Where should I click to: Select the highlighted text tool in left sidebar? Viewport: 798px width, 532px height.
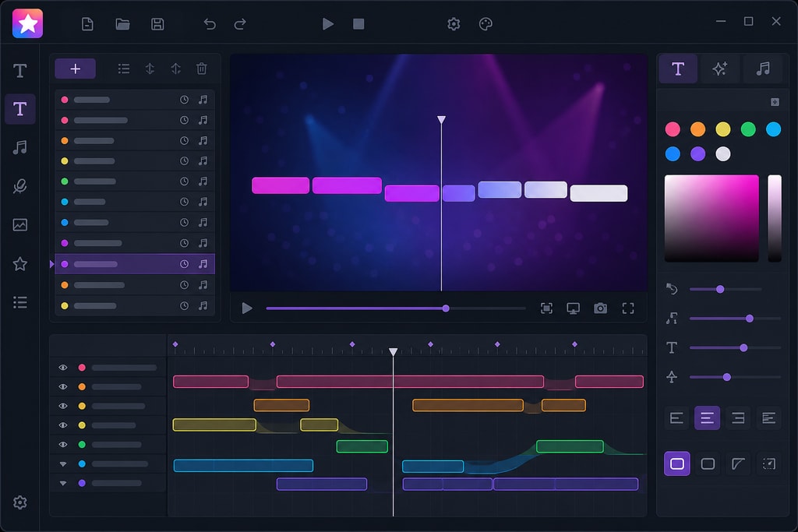tap(20, 109)
